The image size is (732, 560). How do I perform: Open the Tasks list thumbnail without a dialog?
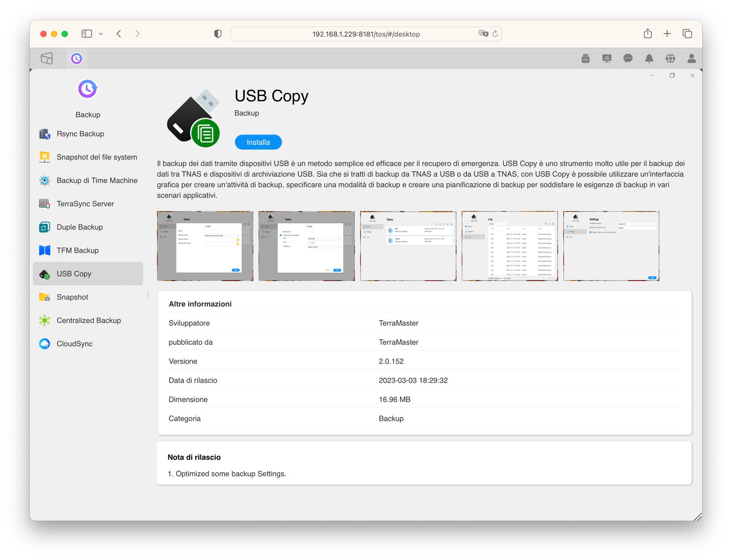click(x=408, y=246)
